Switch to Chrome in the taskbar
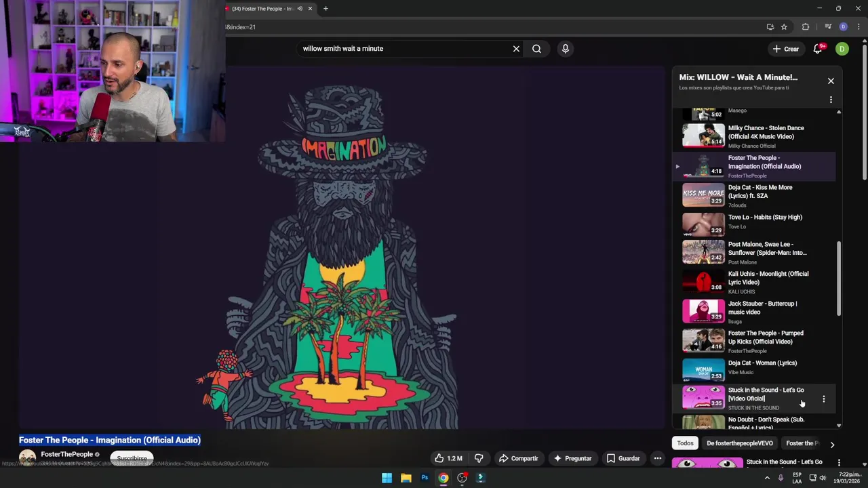The height and width of the screenshot is (488, 868). pyautogui.click(x=443, y=478)
